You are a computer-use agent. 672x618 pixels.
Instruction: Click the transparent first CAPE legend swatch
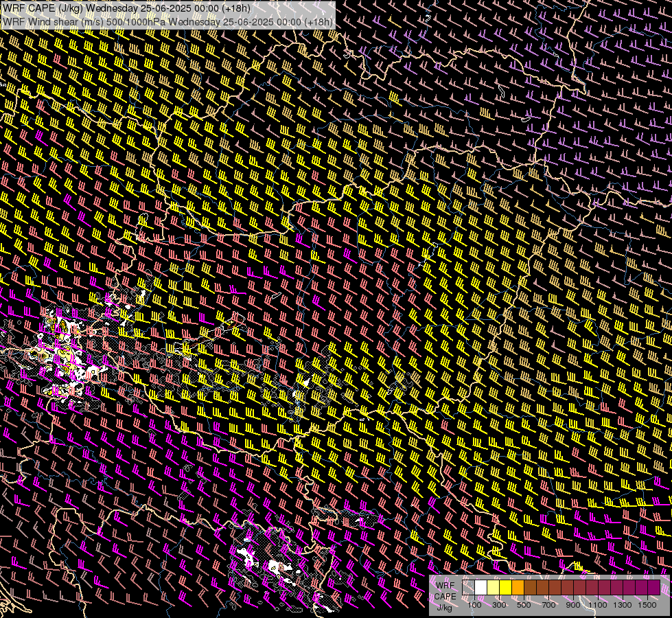[468, 587]
